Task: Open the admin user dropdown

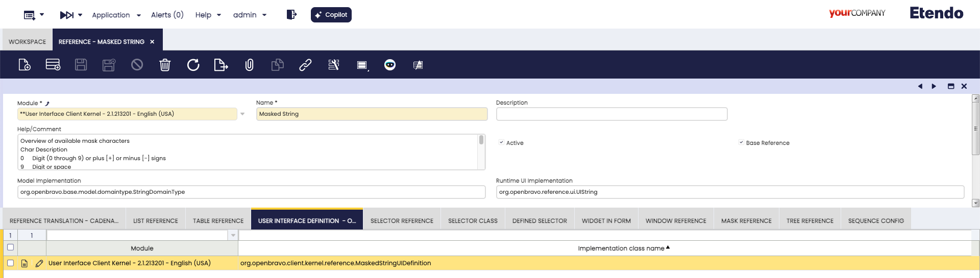Action: tap(250, 15)
